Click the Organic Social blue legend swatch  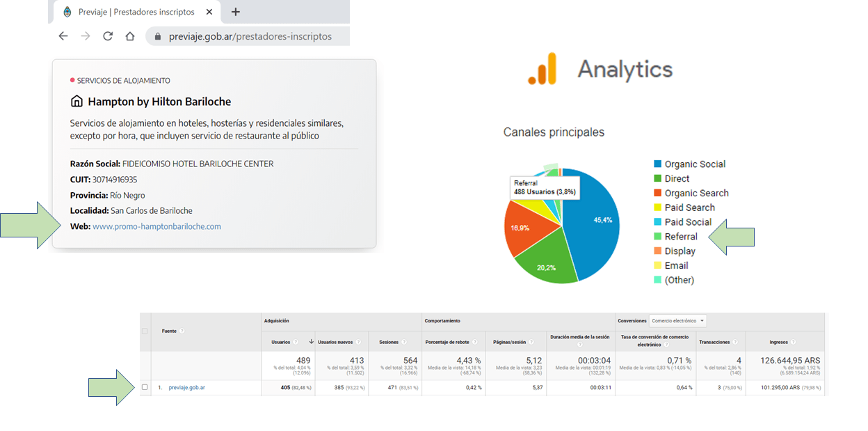point(657,164)
